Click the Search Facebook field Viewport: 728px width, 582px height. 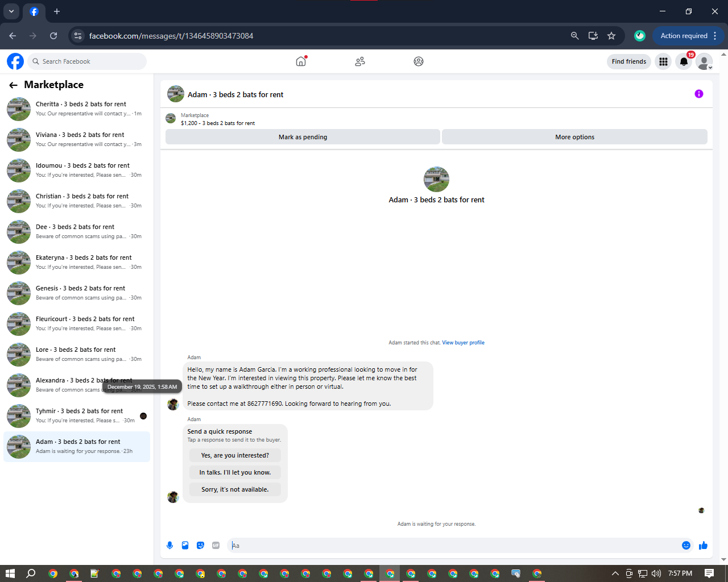[88, 61]
